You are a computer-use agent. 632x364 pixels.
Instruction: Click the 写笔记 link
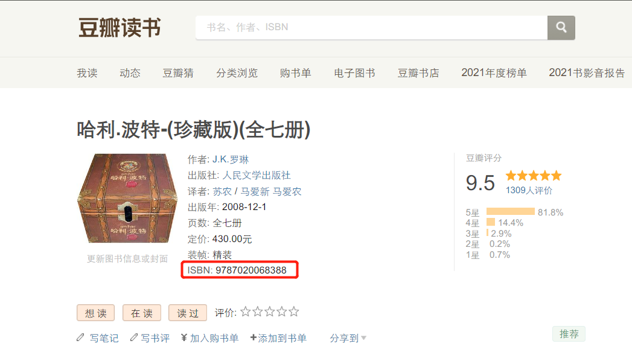(104, 338)
